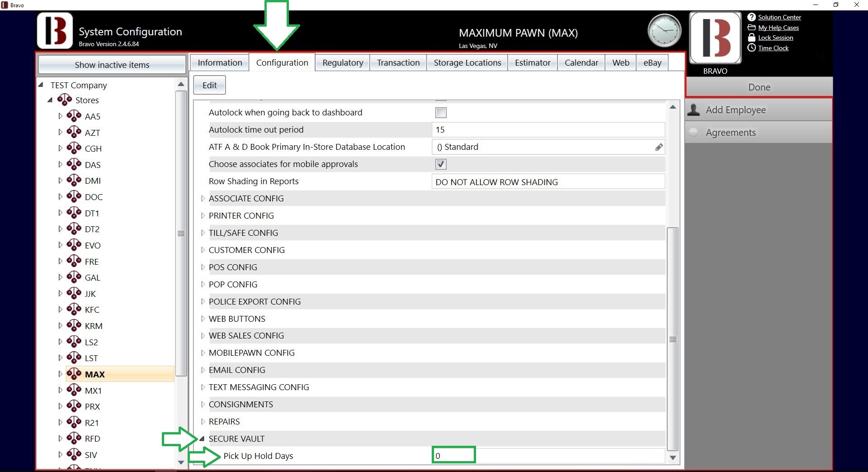The width and height of the screenshot is (868, 472).
Task: Open the eBay tab
Action: pyautogui.click(x=652, y=62)
